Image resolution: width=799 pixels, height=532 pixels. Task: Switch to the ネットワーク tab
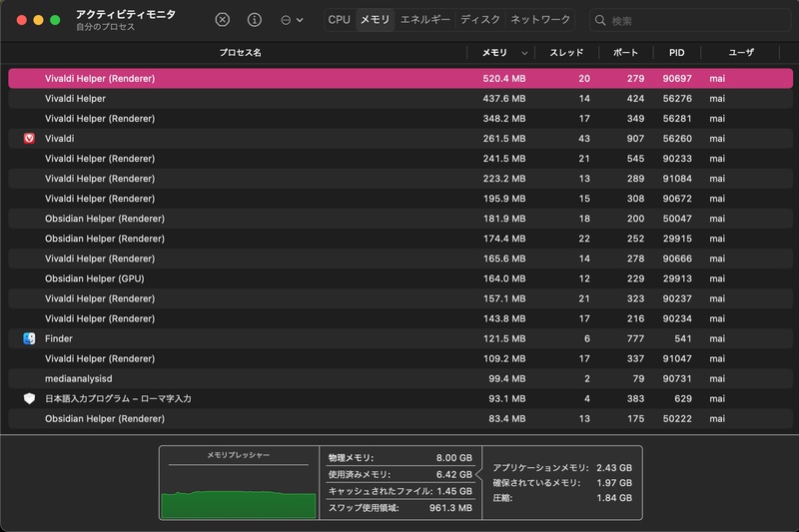pos(540,20)
